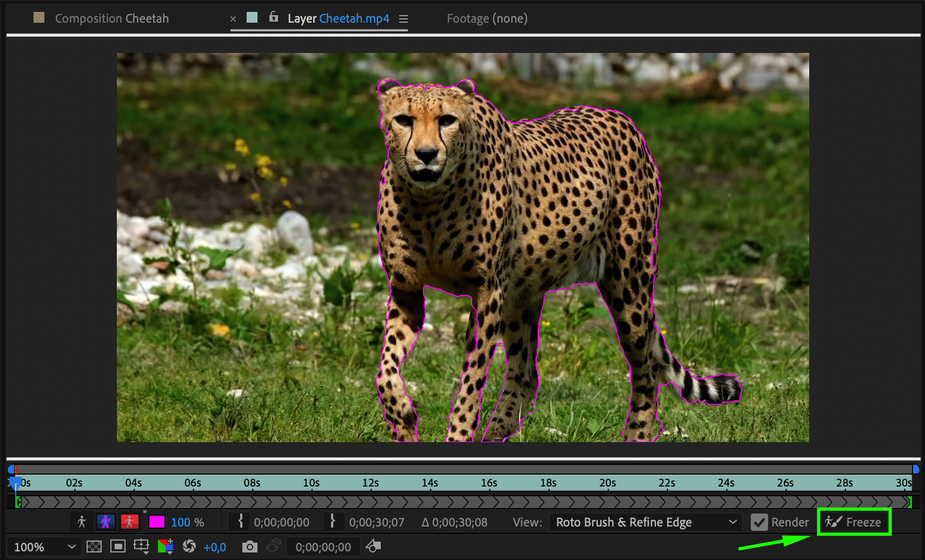Toggle alpha boundary view icon
Viewport: 925px width, 560px height.
(105, 522)
